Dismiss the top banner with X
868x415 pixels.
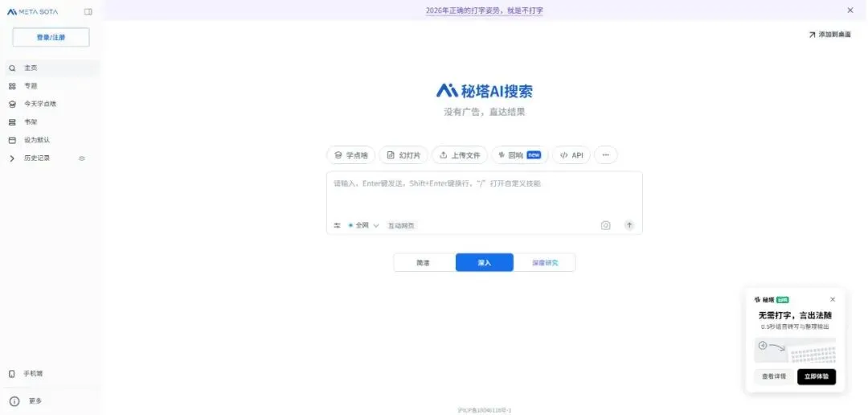pyautogui.click(x=850, y=10)
